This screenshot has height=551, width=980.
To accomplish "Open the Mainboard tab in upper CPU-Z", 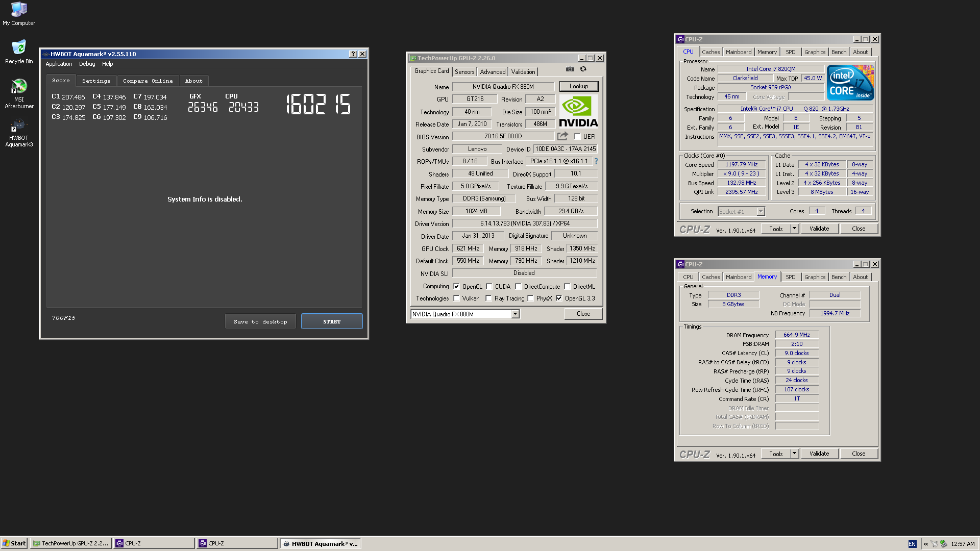I will pos(739,52).
